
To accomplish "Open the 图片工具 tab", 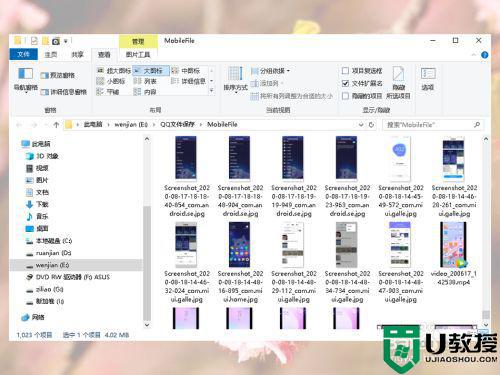I will point(138,55).
